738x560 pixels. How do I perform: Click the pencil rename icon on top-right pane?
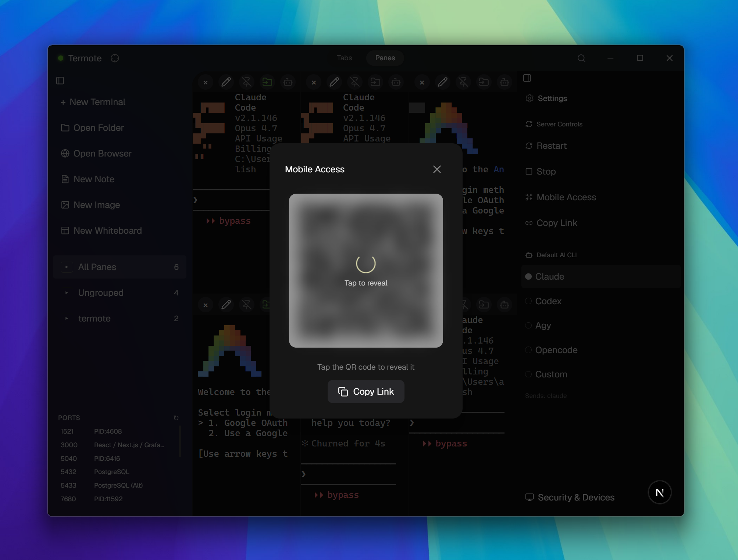pos(443,82)
